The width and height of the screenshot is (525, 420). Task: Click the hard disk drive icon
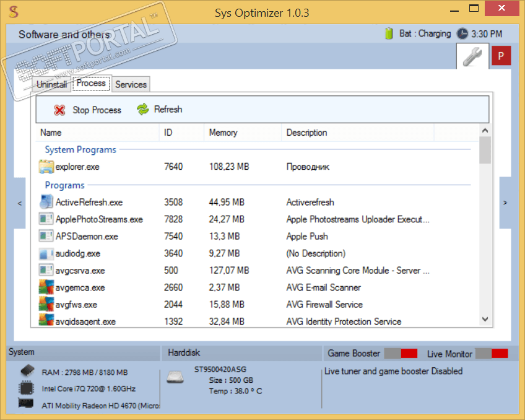click(175, 377)
